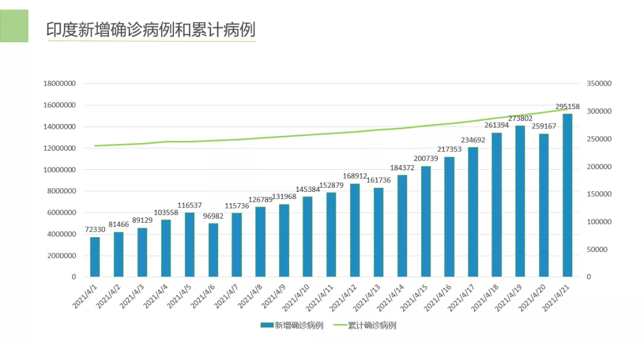
Task: Click the chart title 印度新增确诊病例和累计病例
Action: [x=151, y=30]
